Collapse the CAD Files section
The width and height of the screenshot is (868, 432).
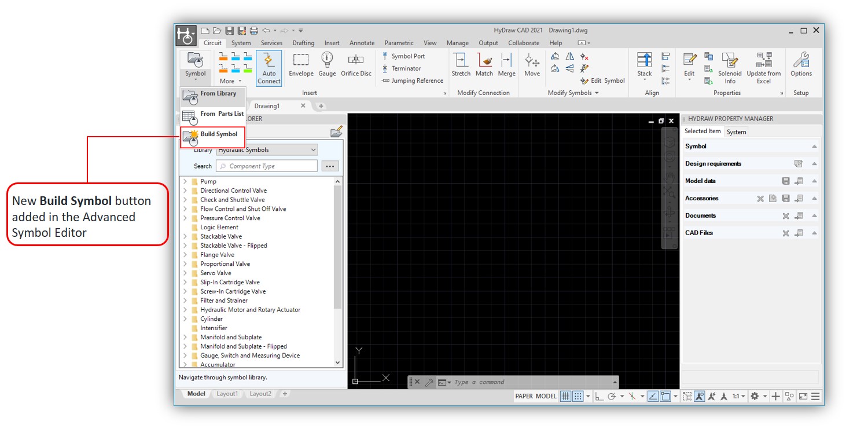[814, 233]
